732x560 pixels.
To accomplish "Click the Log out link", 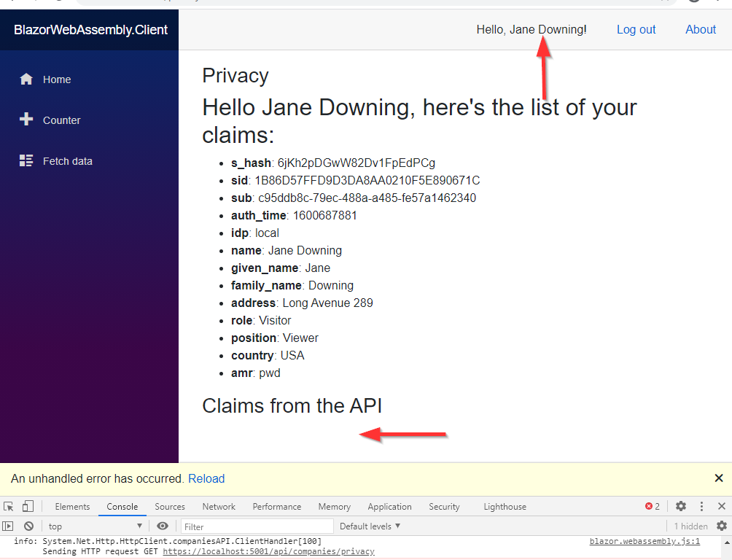I will point(636,30).
